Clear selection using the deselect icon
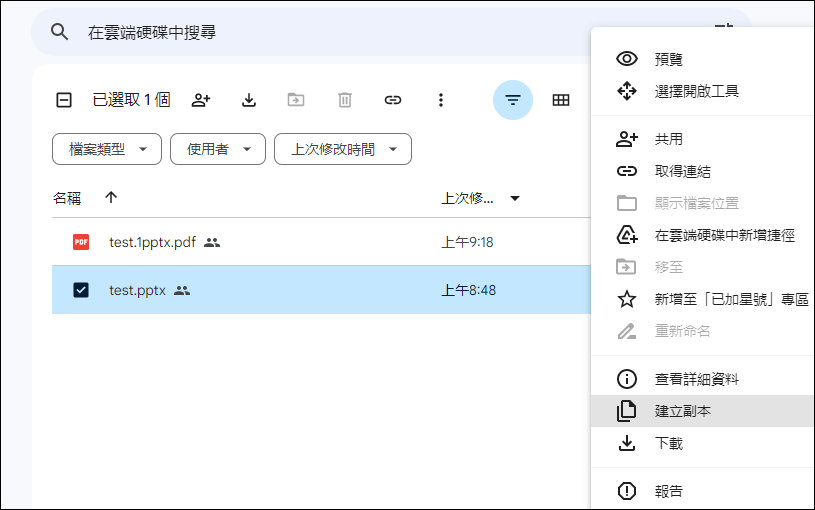The height and width of the screenshot is (510, 815). 64,100
